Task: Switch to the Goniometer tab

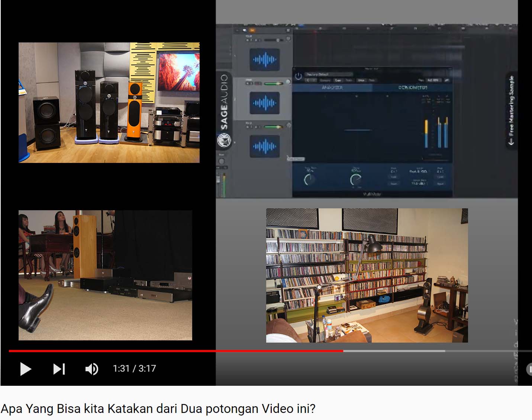Action: tap(413, 87)
